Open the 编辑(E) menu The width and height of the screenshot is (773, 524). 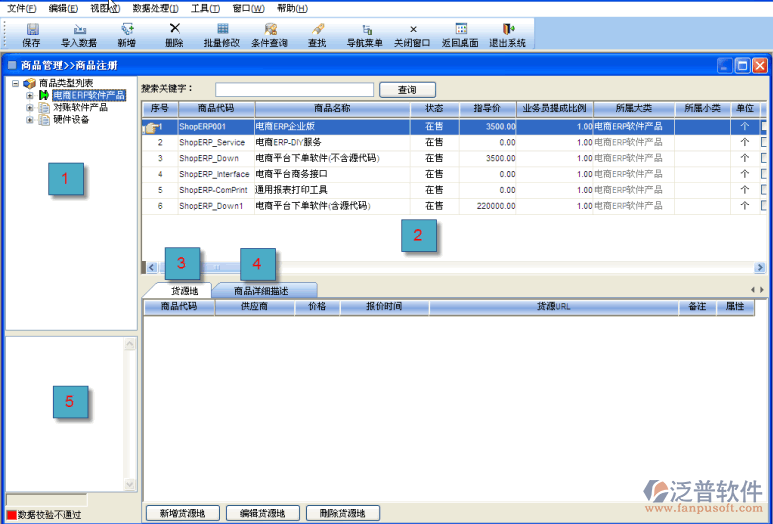[63, 8]
